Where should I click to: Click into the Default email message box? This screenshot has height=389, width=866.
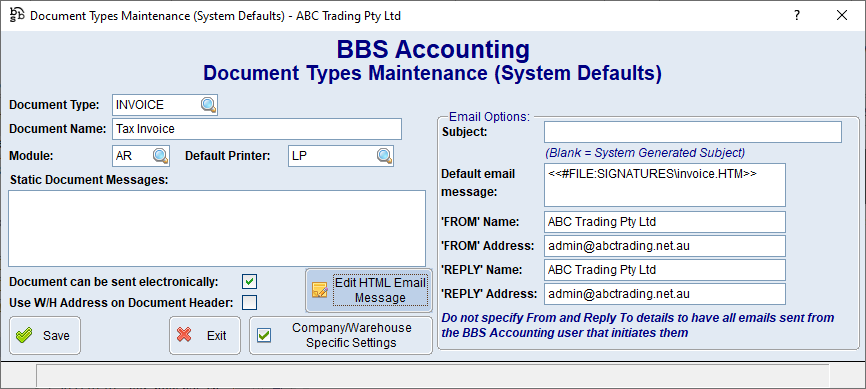(x=664, y=185)
